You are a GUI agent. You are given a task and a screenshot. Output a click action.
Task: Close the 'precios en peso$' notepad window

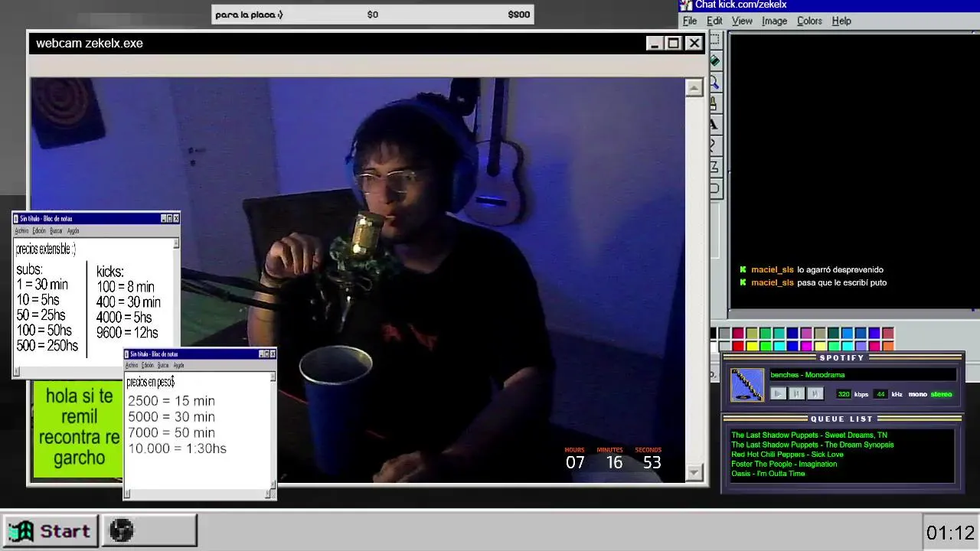click(272, 354)
